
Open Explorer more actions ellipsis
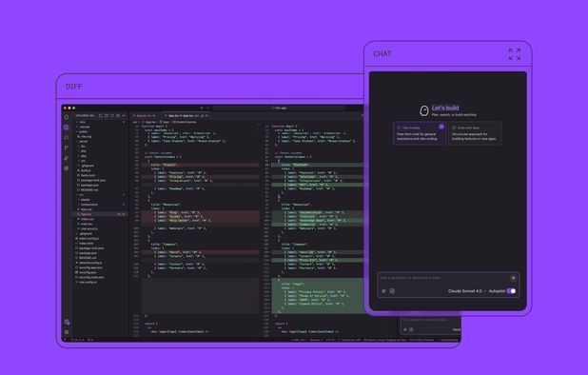(124, 116)
